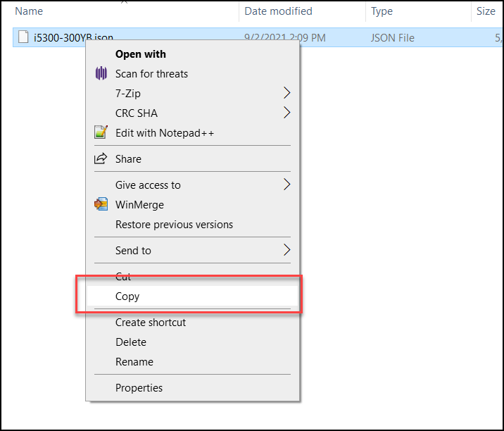The image size is (504, 431).
Task: Click the WinMerge icon
Action: [101, 205]
